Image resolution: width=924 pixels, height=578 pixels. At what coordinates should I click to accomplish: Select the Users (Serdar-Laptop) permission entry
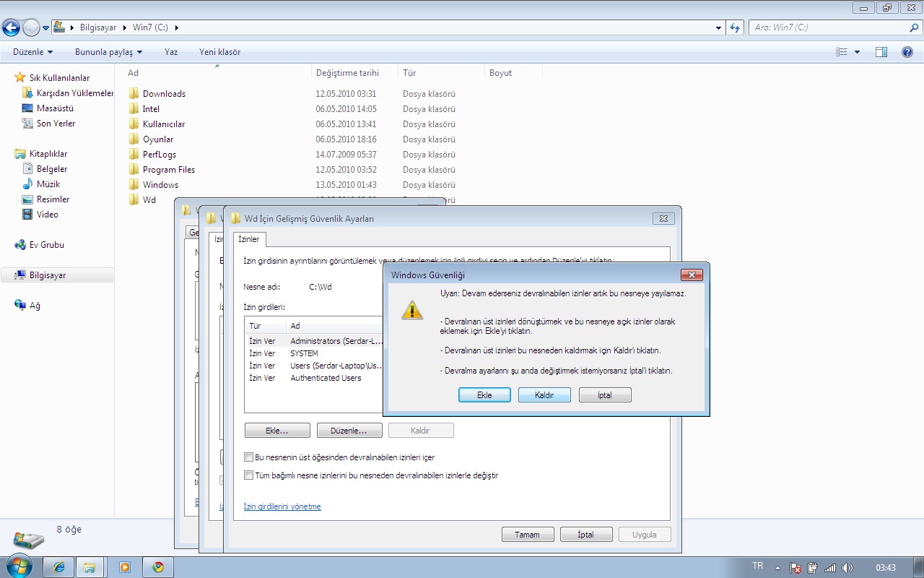coord(314,366)
